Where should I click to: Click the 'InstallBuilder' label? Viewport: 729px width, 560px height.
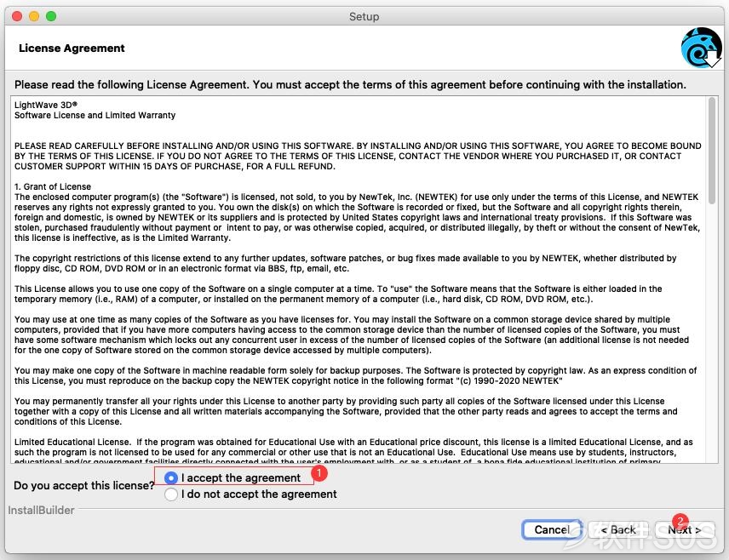41,511
